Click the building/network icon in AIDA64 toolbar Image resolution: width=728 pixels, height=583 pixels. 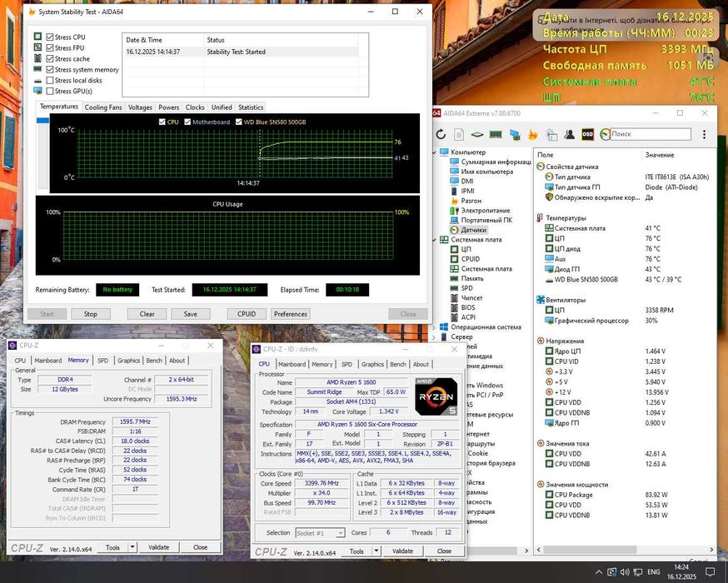coord(551,135)
